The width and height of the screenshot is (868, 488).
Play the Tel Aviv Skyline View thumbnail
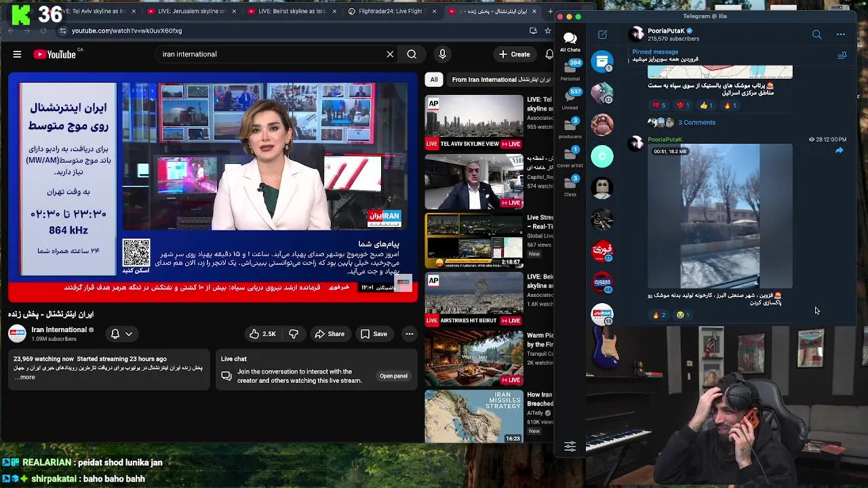coord(474,121)
